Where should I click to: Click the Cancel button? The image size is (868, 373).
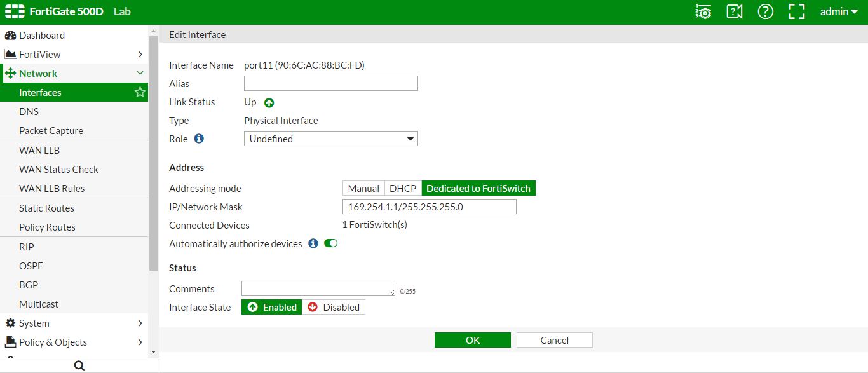coord(555,340)
